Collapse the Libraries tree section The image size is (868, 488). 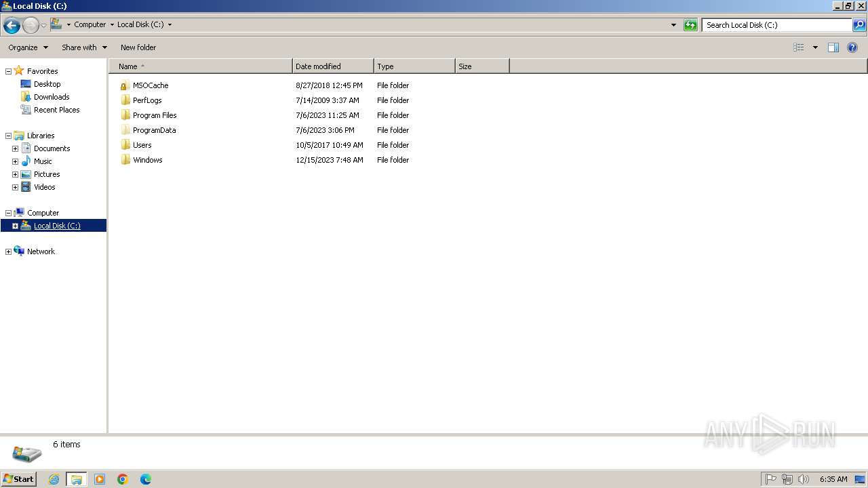click(x=8, y=136)
